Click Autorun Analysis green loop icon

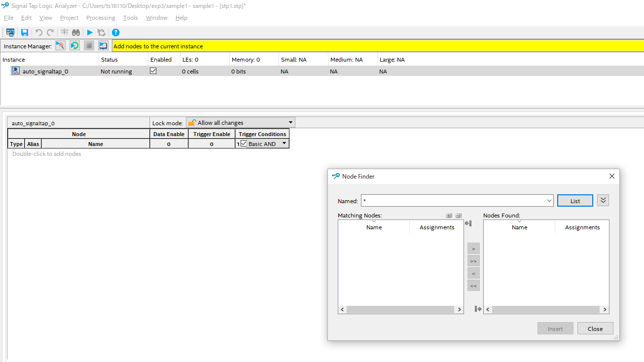pyautogui.click(x=74, y=46)
